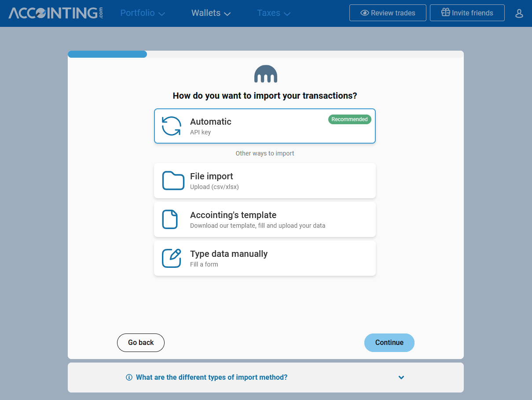
Task: Click the blue progress bar at top
Action: [x=107, y=54]
